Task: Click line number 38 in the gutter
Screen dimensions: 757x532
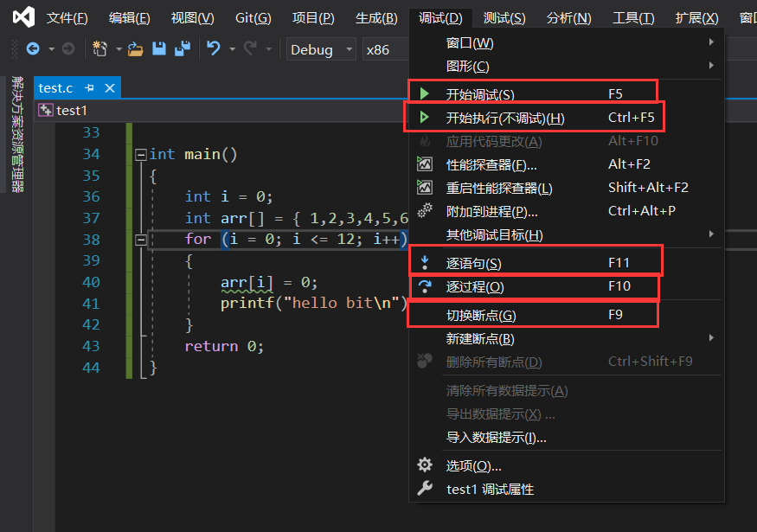Action: (x=91, y=240)
